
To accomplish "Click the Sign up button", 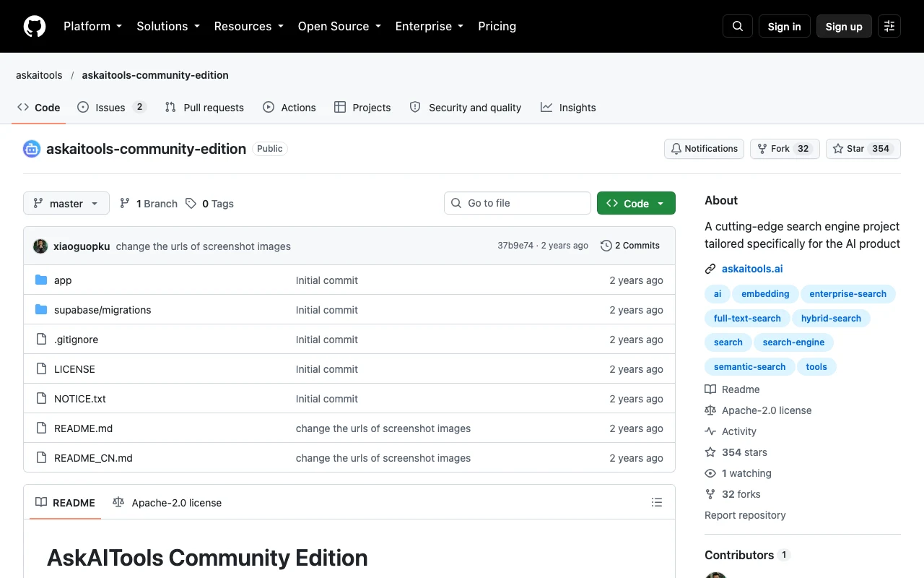I will pos(844,26).
